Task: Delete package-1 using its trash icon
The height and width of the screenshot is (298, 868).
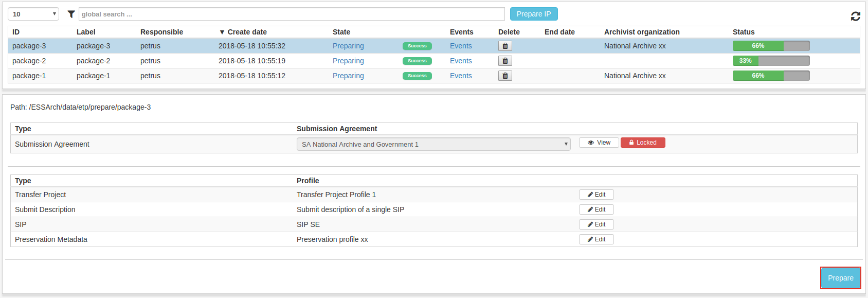Action: point(505,76)
